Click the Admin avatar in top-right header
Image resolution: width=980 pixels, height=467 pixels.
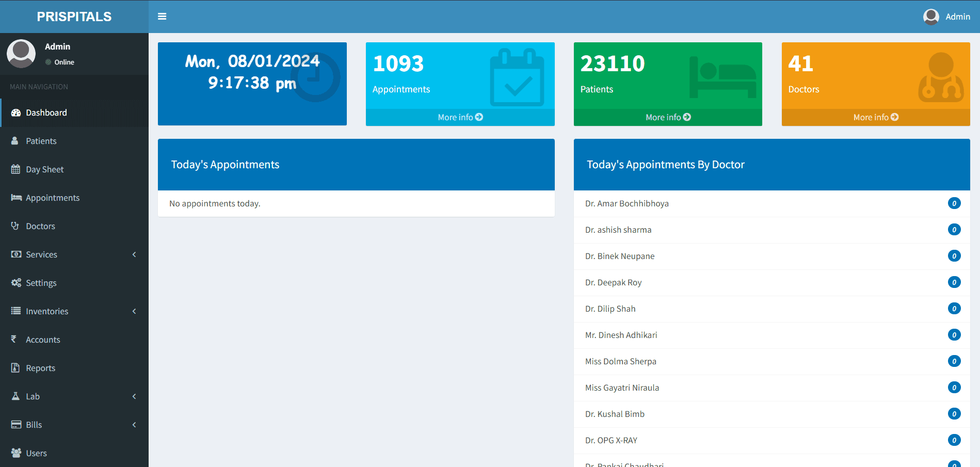931,17
